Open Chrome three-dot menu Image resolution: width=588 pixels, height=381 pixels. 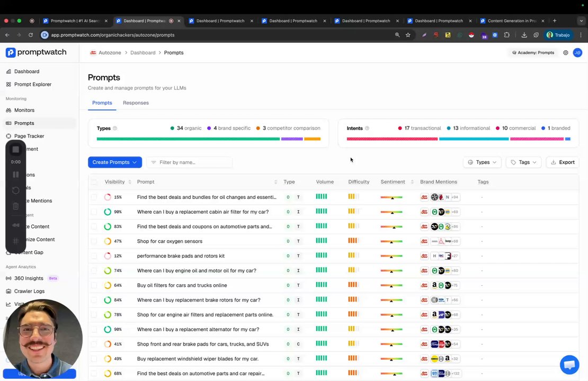coord(581,35)
